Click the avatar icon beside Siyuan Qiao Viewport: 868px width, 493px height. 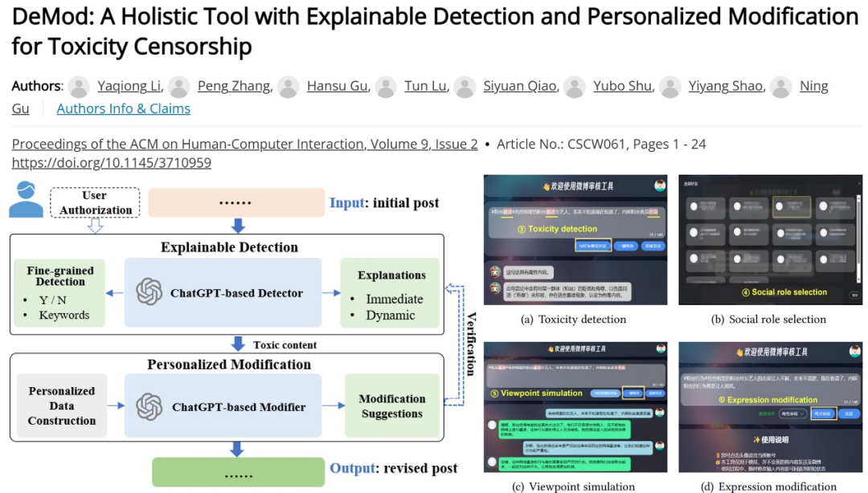coord(465,87)
